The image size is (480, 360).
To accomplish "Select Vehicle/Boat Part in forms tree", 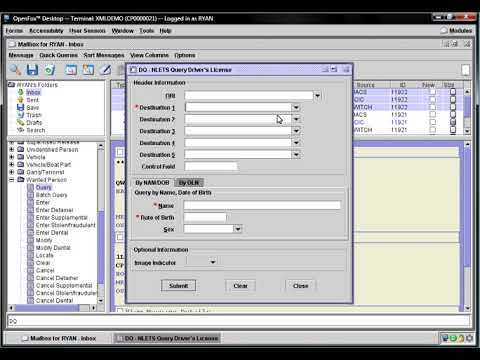I will tap(49, 165).
